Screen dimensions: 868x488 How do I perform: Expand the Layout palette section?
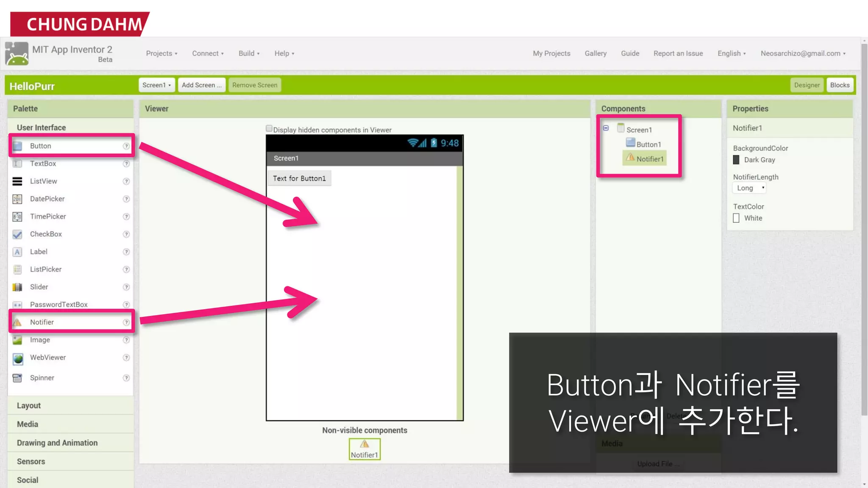70,405
